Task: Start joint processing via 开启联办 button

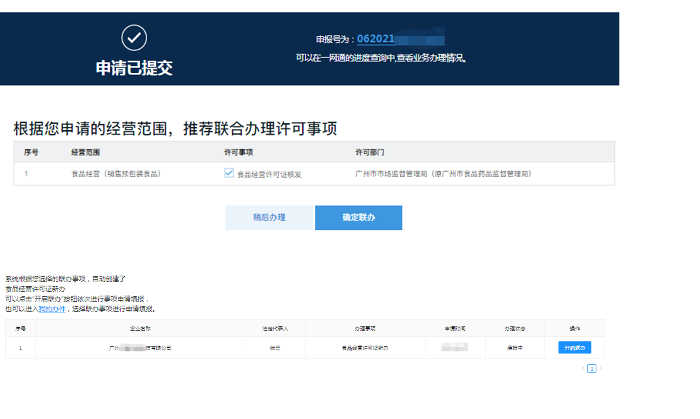Action: coord(574,347)
